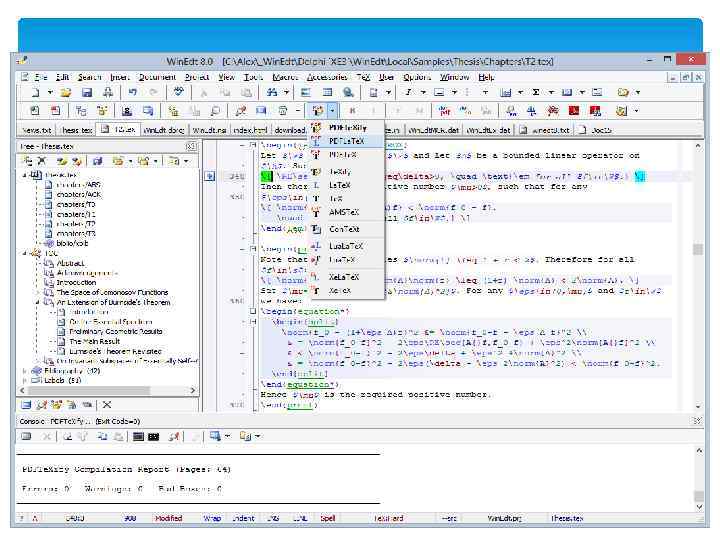Click the editor vertical scrollbar thumb
Viewport: 720px width, 540px height.
coord(698,249)
